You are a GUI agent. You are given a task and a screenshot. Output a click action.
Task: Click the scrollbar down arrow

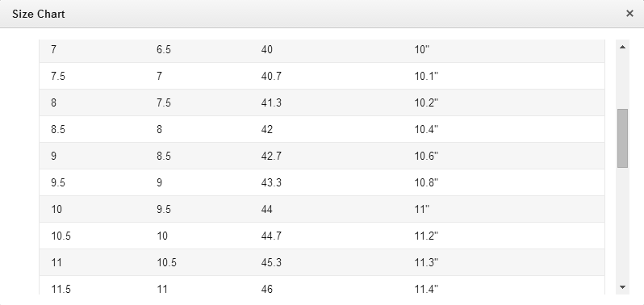coord(622,287)
